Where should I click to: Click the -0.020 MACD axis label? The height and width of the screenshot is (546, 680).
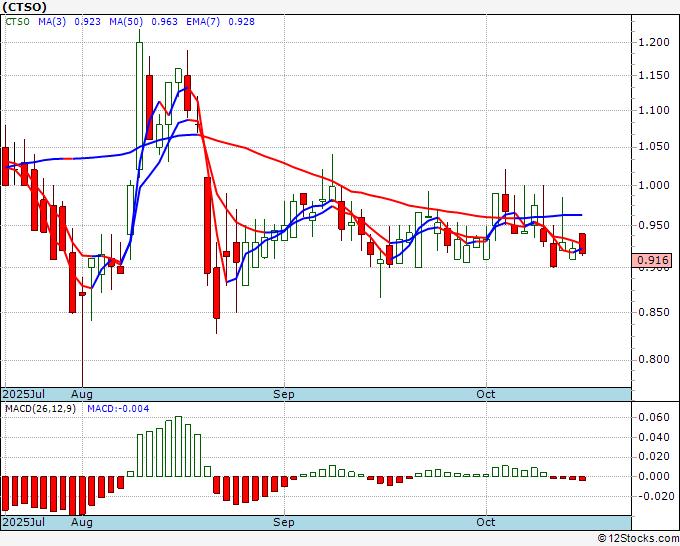click(x=651, y=496)
